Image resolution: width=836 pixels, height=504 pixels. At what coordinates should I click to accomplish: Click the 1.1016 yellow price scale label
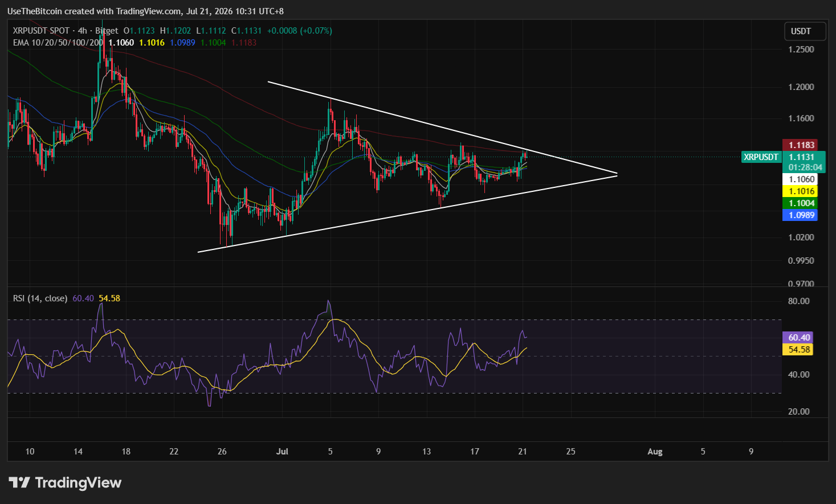point(801,191)
